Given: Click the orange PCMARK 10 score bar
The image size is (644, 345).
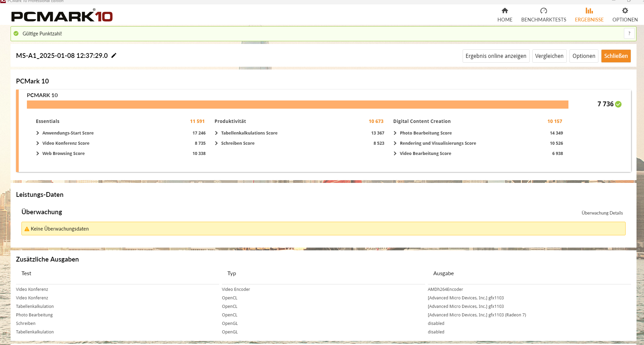Looking at the screenshot, I should pyautogui.click(x=297, y=105).
